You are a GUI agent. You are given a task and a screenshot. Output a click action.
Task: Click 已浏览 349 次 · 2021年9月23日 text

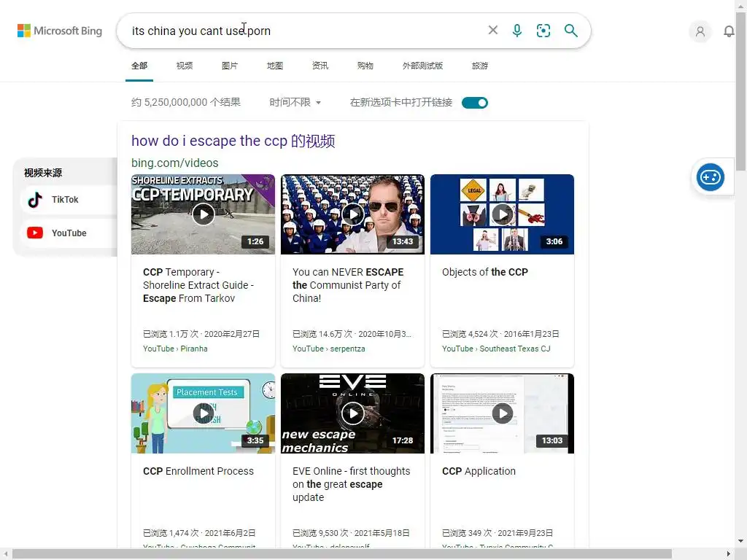coord(498,533)
